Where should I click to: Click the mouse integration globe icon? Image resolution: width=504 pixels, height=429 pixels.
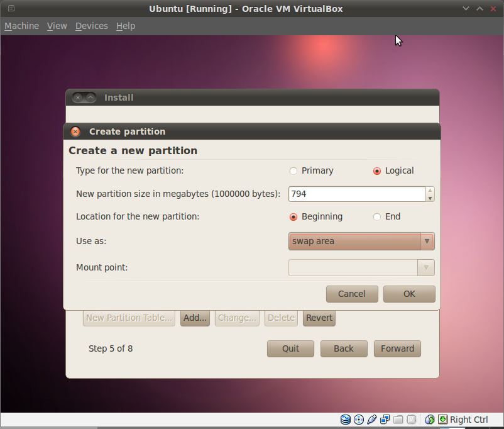point(429,420)
